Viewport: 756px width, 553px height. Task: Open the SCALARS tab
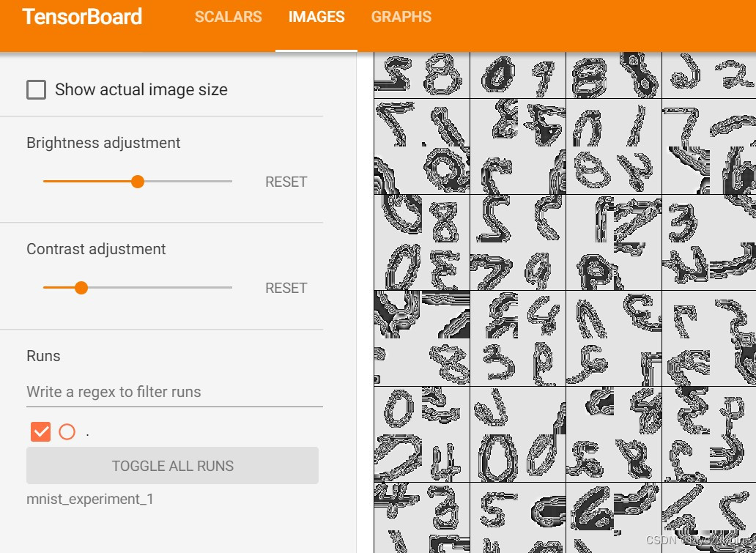click(228, 17)
